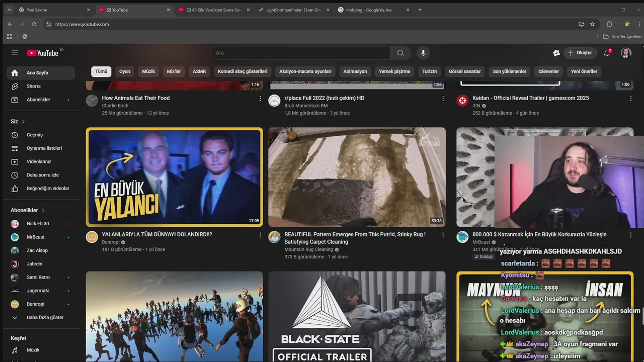The width and height of the screenshot is (644, 362).
Task: Go to Ana Sayfa home
Action: click(41, 72)
